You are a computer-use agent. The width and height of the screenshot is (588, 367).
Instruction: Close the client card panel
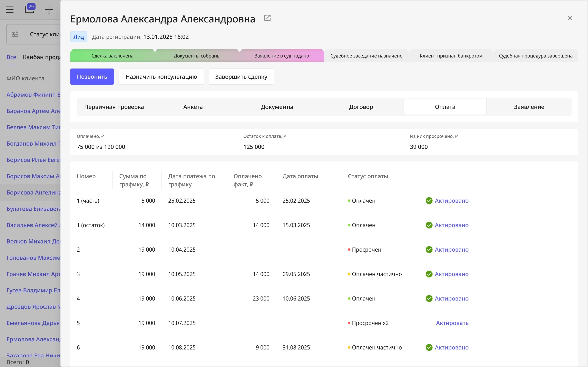coord(570,18)
